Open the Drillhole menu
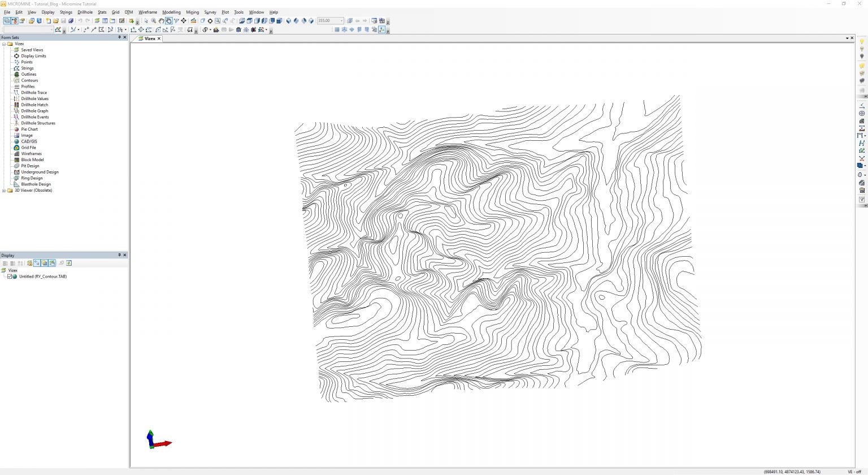This screenshot has height=475, width=868. coord(85,12)
